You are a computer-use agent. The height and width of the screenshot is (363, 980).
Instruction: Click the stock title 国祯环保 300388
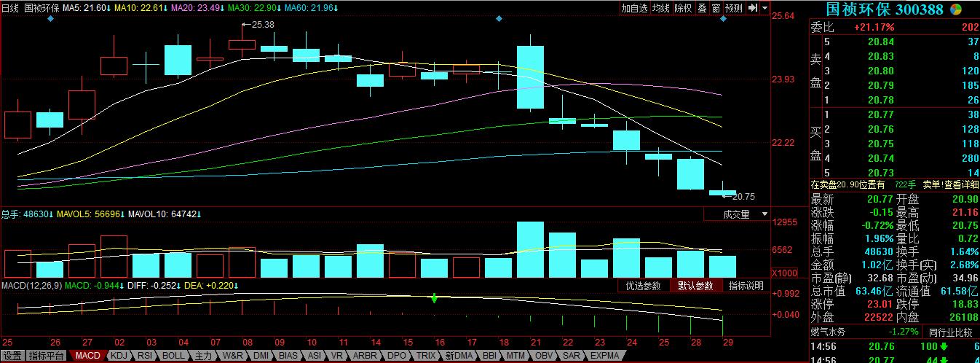[x=885, y=9]
